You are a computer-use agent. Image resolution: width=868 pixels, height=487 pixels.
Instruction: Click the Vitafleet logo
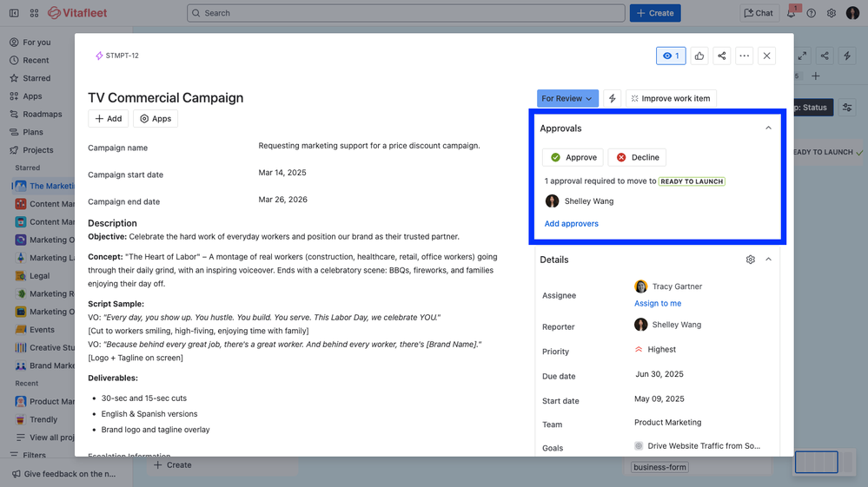tap(77, 13)
